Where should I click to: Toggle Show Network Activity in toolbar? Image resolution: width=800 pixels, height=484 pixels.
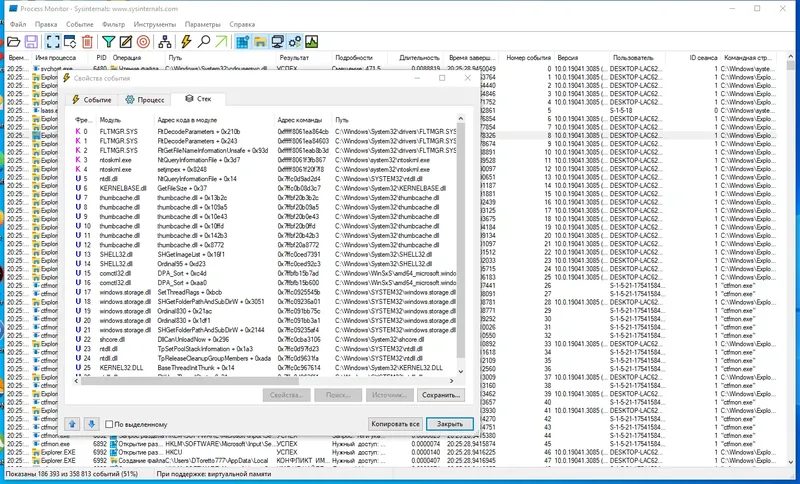[277, 42]
